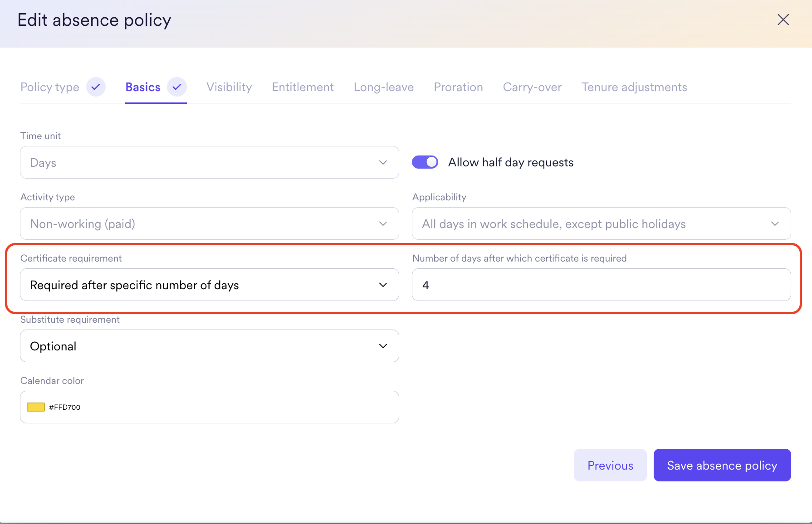Close the Edit absence policy dialog
812x524 pixels.
[x=783, y=19]
